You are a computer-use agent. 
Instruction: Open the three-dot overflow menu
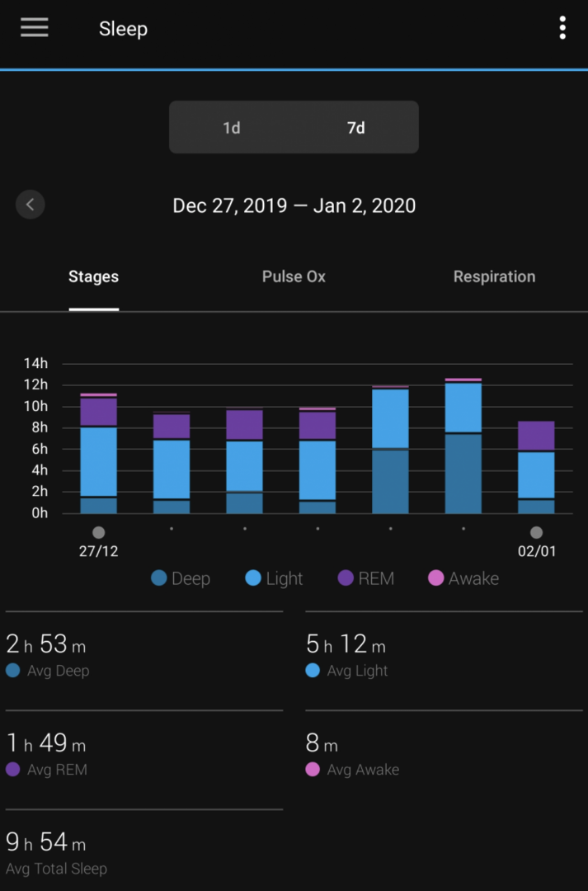point(562,27)
